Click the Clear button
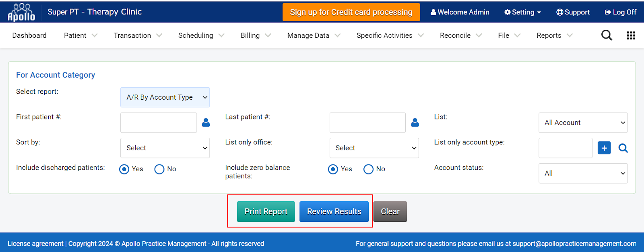 390,211
